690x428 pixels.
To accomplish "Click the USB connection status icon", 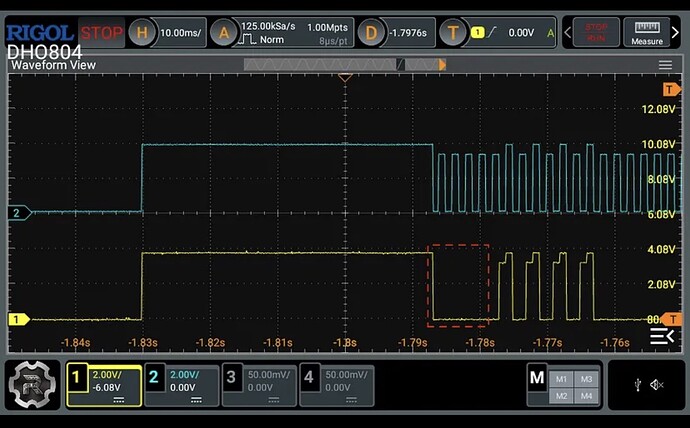I will coord(638,385).
